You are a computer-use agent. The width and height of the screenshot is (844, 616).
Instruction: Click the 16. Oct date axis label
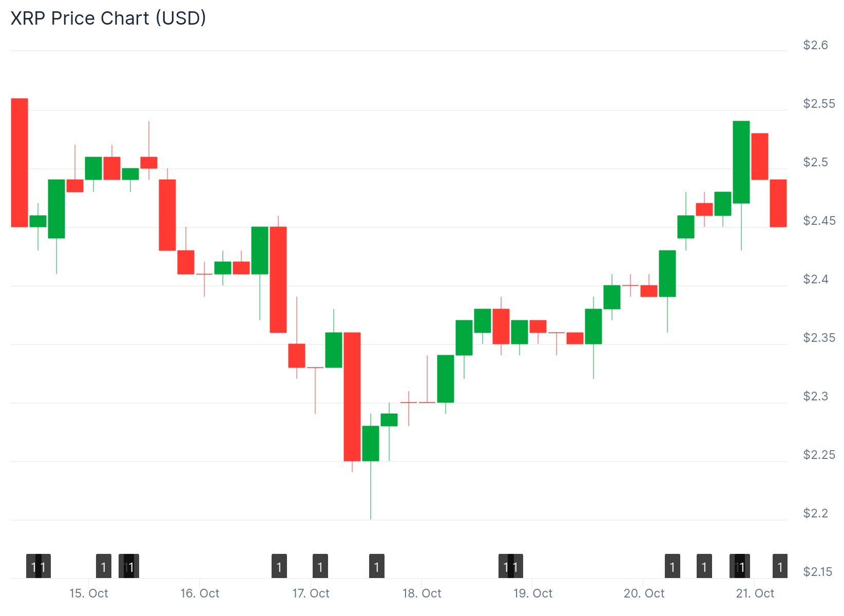200,593
